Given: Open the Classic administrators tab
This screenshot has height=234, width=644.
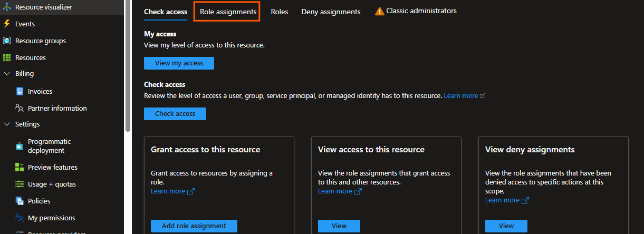Looking at the screenshot, I should pyautogui.click(x=416, y=11).
